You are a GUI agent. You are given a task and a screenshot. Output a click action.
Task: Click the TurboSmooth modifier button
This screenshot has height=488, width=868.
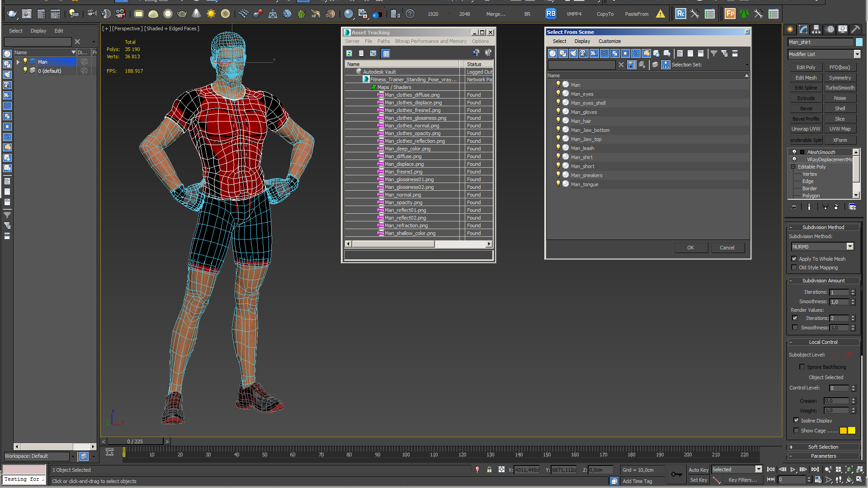[840, 88]
